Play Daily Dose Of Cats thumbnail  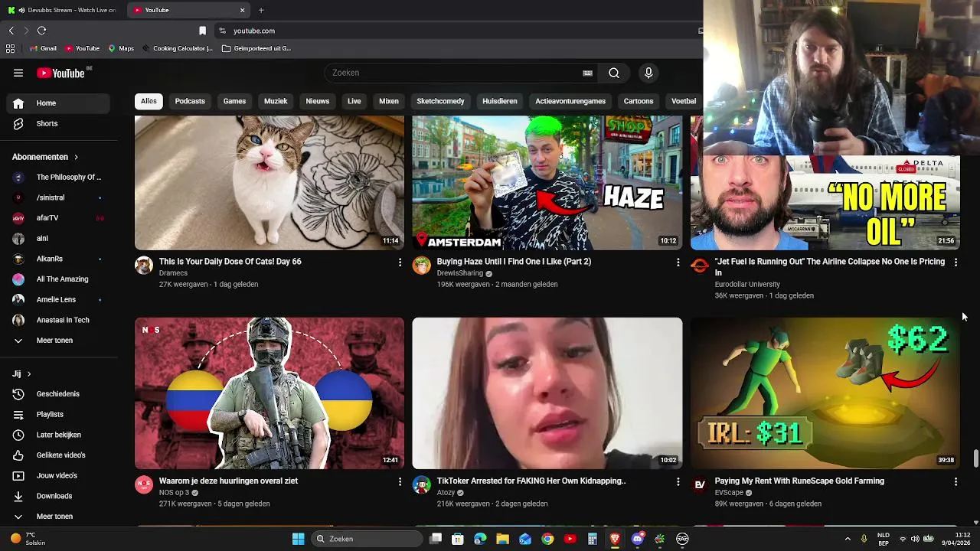coord(269,183)
